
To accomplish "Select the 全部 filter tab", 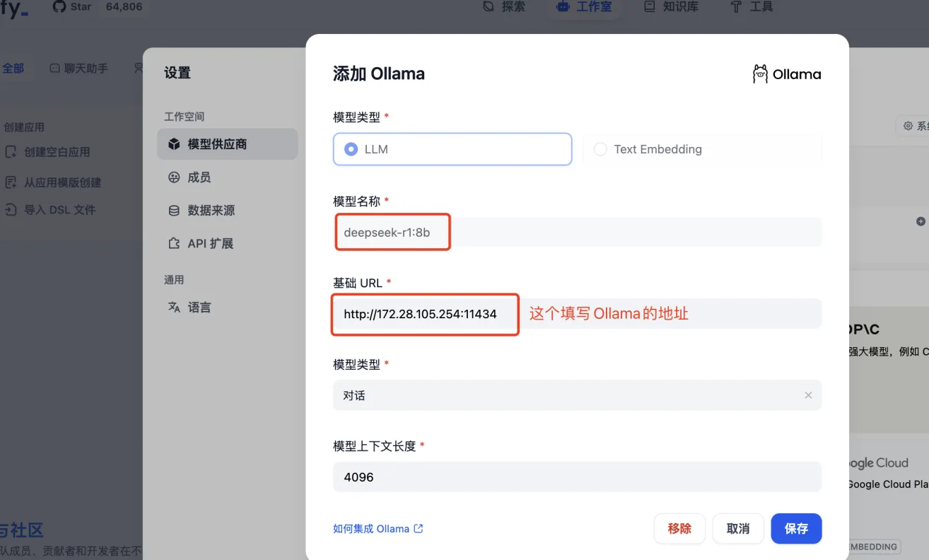I will point(13,69).
